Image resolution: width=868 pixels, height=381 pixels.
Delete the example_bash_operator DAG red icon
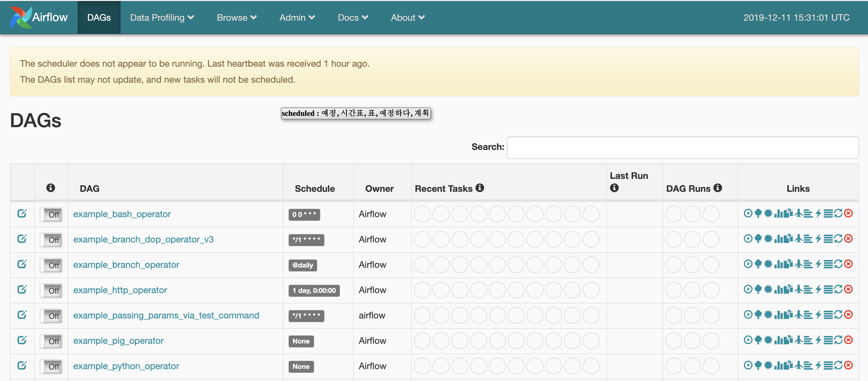849,213
